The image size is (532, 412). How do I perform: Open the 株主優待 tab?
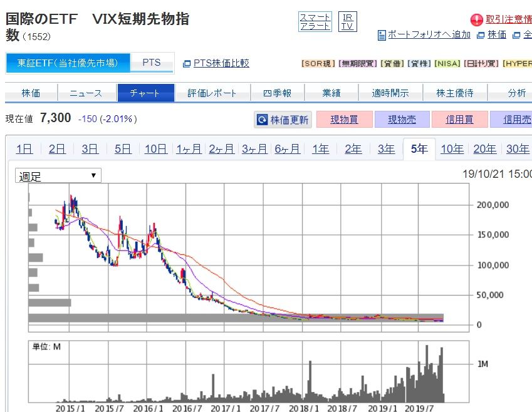[455, 93]
